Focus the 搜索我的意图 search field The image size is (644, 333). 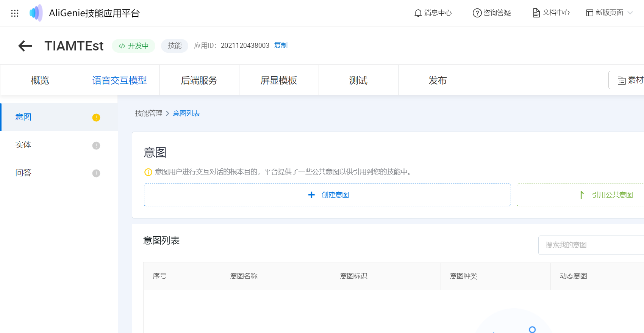591,245
